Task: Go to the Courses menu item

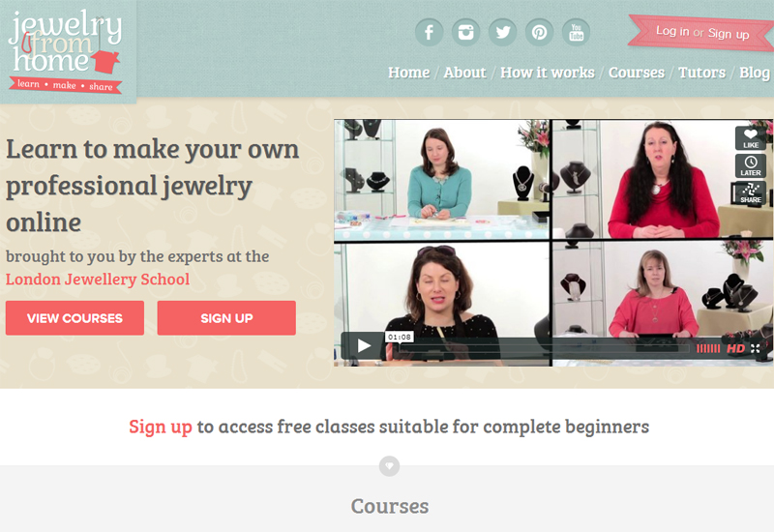Action: tap(637, 73)
